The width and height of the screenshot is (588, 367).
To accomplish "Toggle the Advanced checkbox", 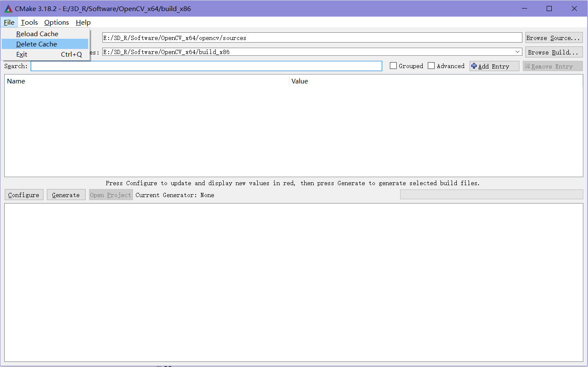I will 431,66.
